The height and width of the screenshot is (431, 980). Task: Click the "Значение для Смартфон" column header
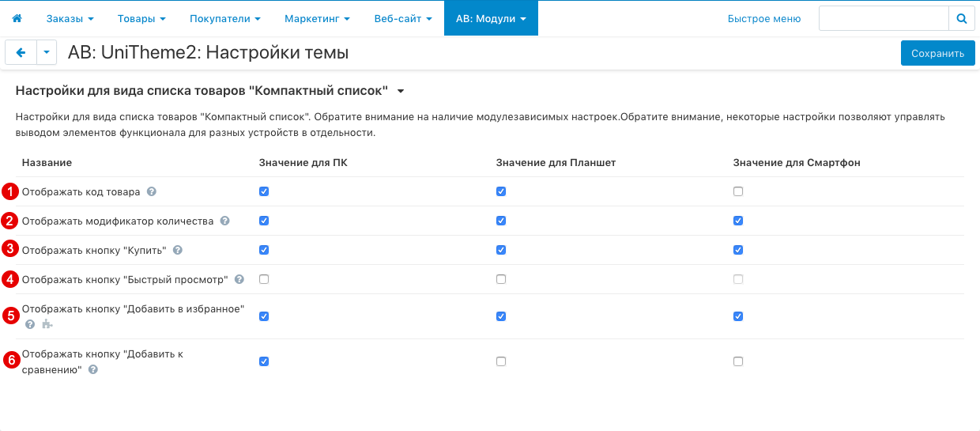797,162
